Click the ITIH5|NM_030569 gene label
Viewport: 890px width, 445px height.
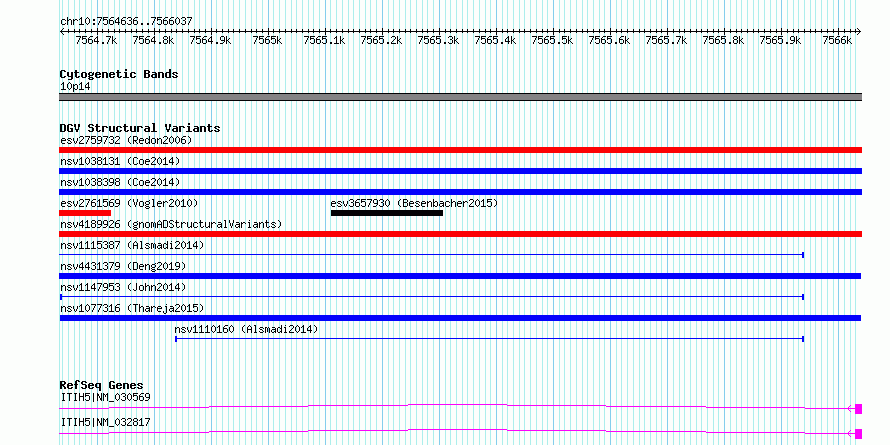click(106, 397)
